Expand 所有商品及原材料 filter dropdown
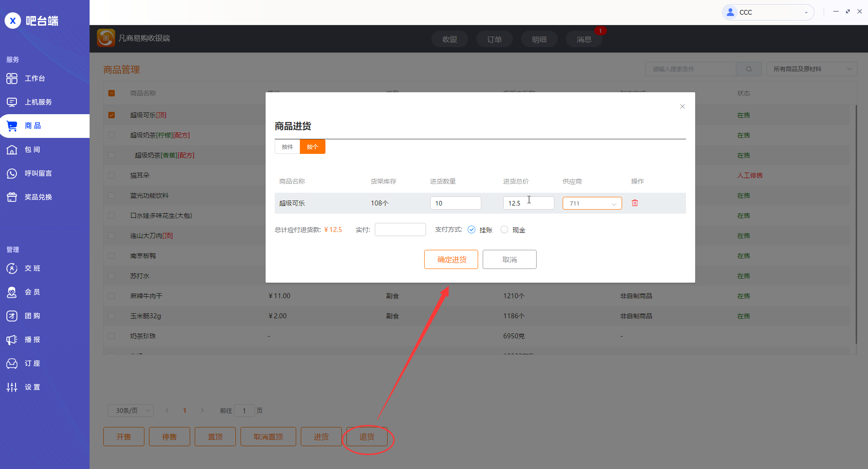This screenshot has height=469, width=868. pyautogui.click(x=811, y=69)
